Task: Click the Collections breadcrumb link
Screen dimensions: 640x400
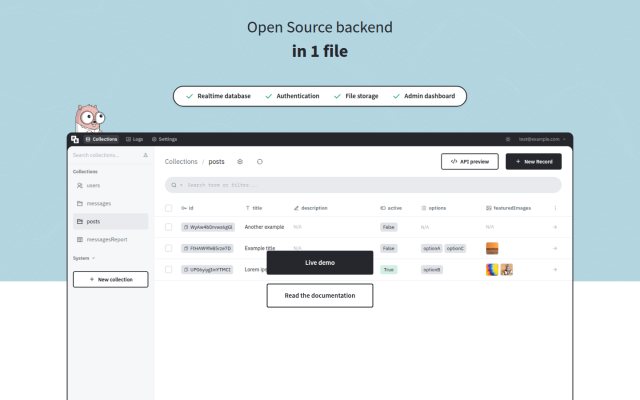Action: point(181,162)
